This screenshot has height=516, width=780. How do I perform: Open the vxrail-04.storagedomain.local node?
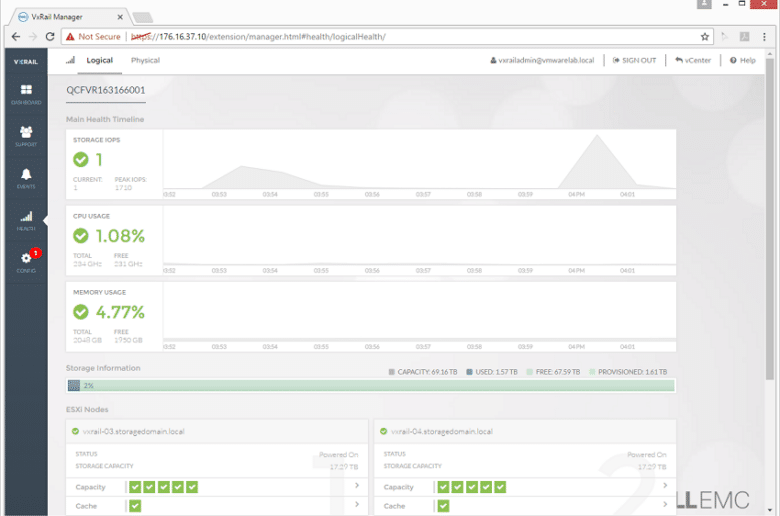click(442, 431)
